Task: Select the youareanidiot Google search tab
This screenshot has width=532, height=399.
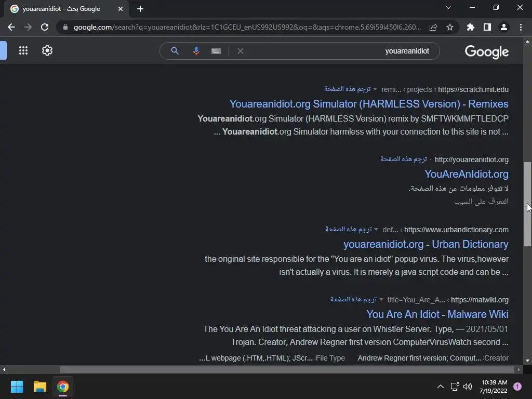Action: coord(66,9)
